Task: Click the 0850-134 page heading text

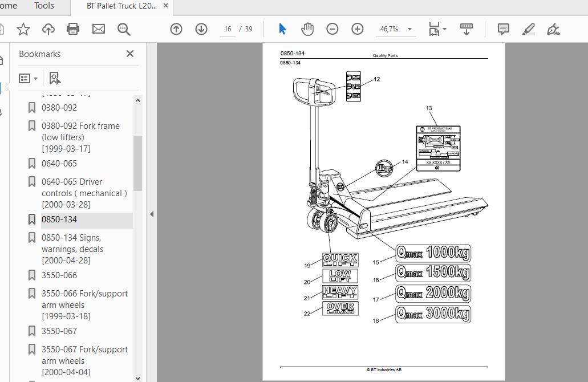Action: tap(293, 53)
